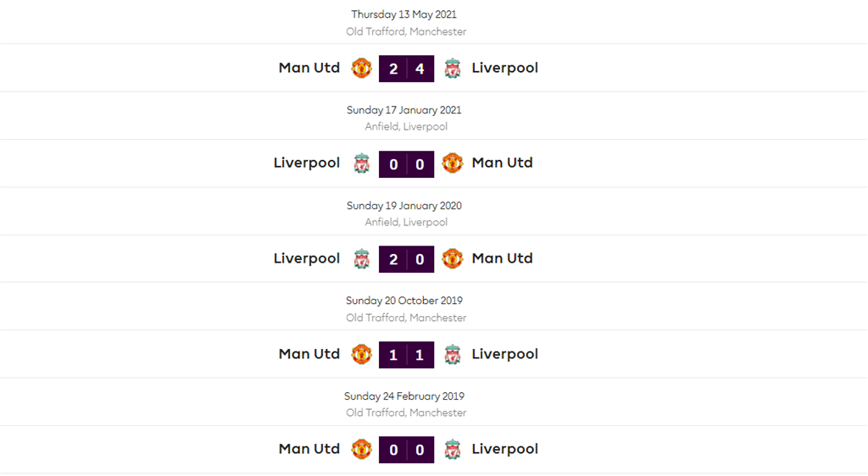Click Liverpool team name in 13 May 2021 match
Image resolution: width=868 pixels, height=476 pixels.
pos(504,68)
